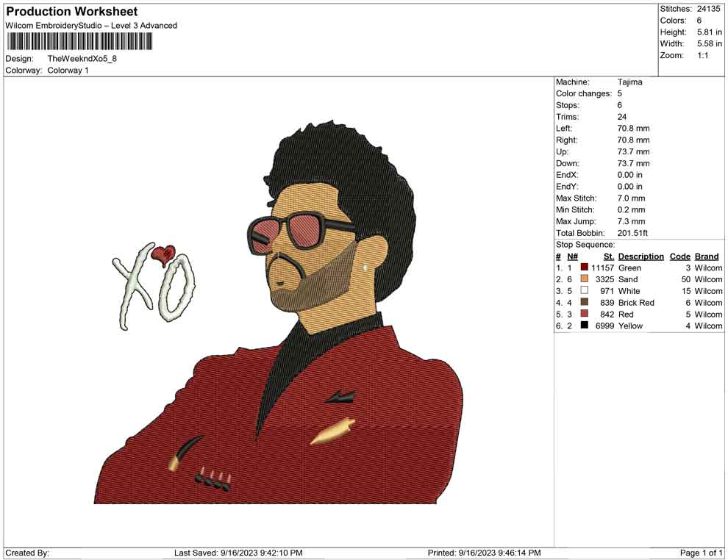The image size is (728, 560).
Task: Click the stitch count '11157' in row 1
Action: pyautogui.click(x=602, y=268)
